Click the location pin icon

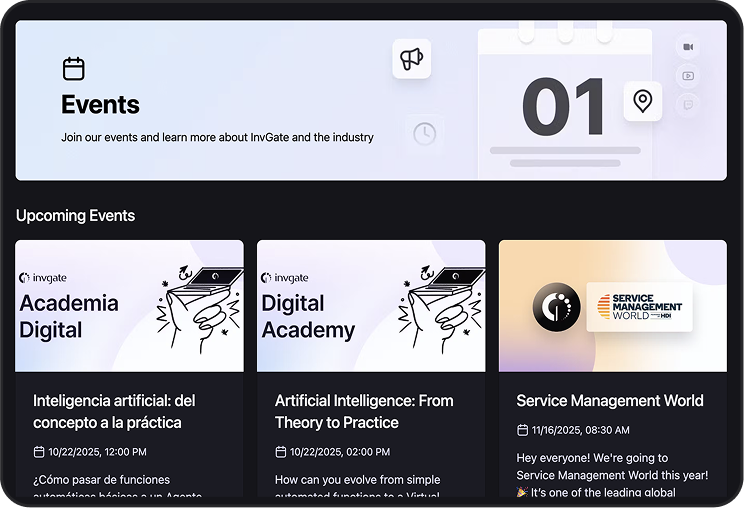(642, 101)
